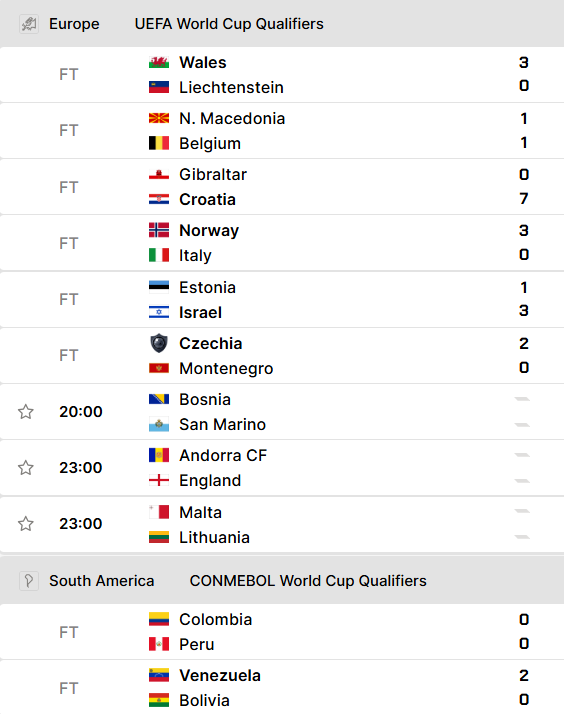
Task: Open N. Macedonia vs Belgium match details
Action: point(282,131)
